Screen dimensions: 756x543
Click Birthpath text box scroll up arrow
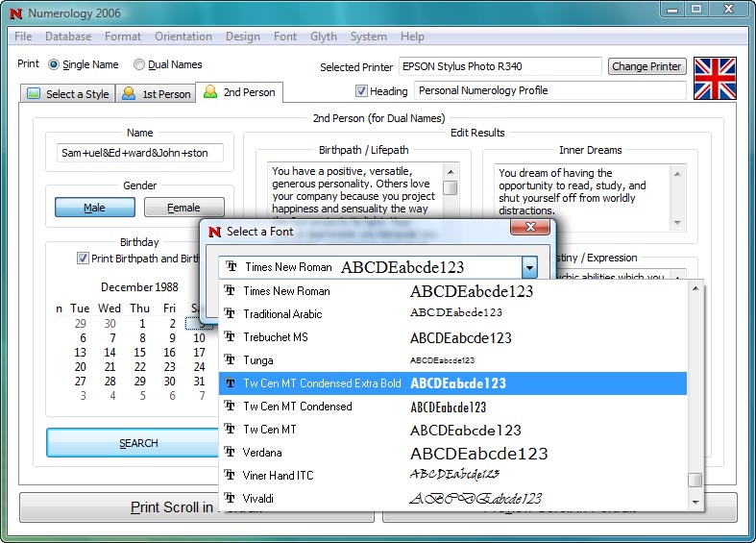(451, 172)
